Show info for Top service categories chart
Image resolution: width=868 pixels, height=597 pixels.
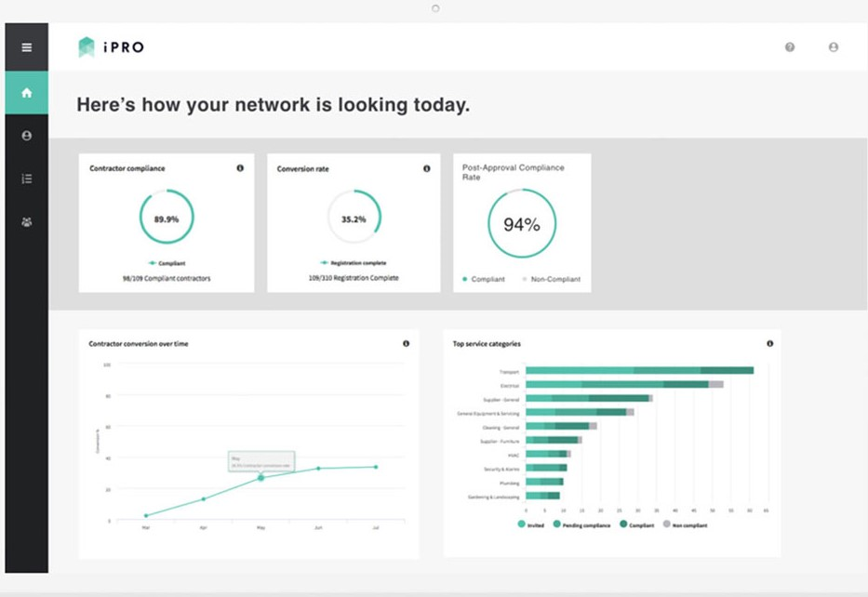[x=769, y=343]
